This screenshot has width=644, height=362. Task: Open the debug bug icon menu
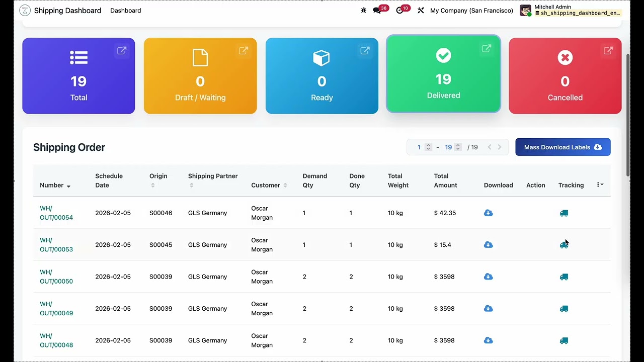(x=364, y=11)
